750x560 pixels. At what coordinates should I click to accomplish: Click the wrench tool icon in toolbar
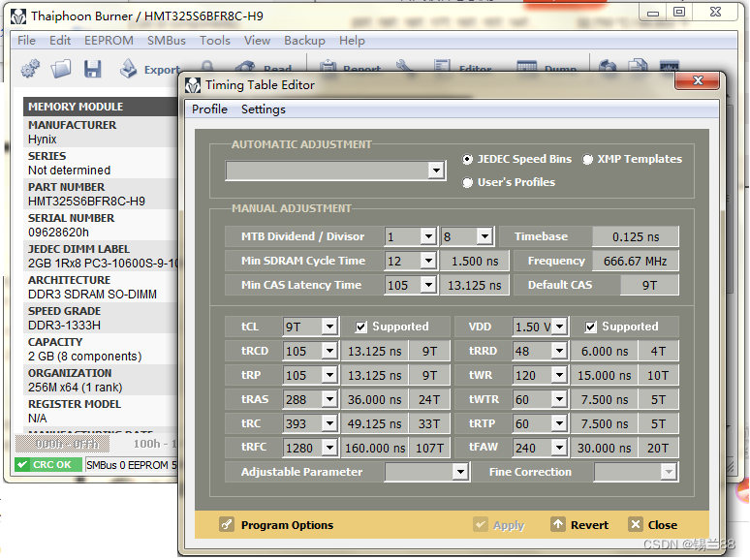pyautogui.click(x=405, y=69)
